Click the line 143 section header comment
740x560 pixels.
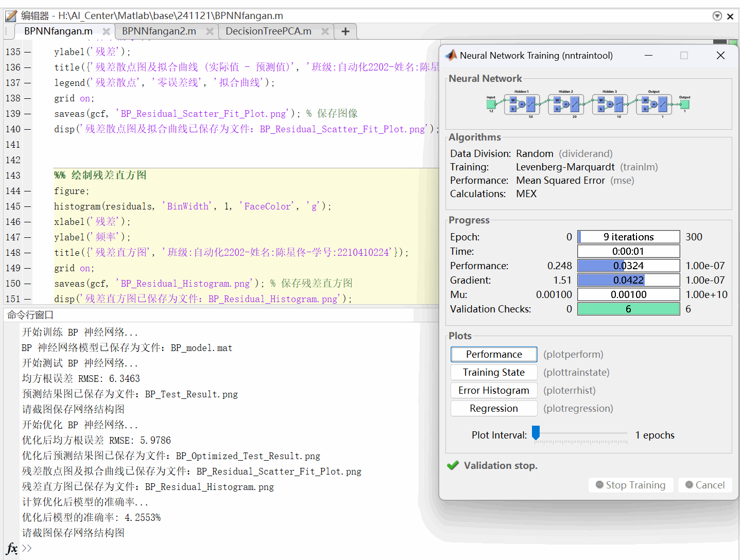point(100,176)
